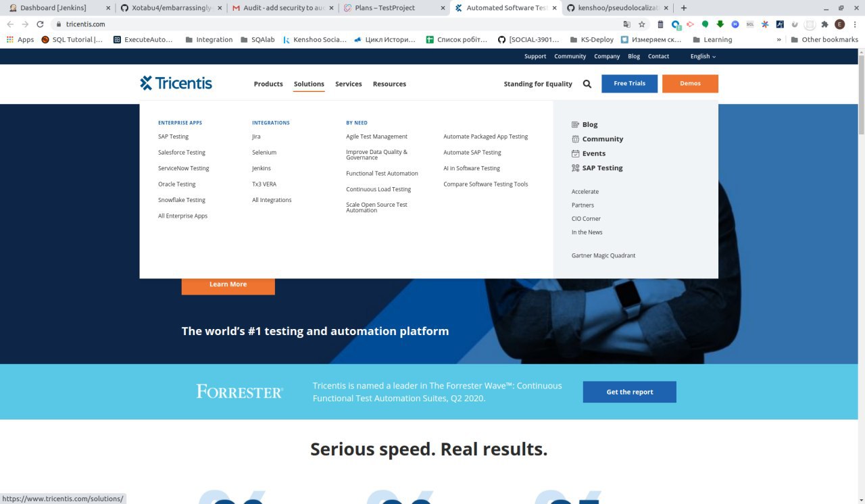Open the English language dropdown
This screenshot has width=865, height=504.
(x=703, y=56)
